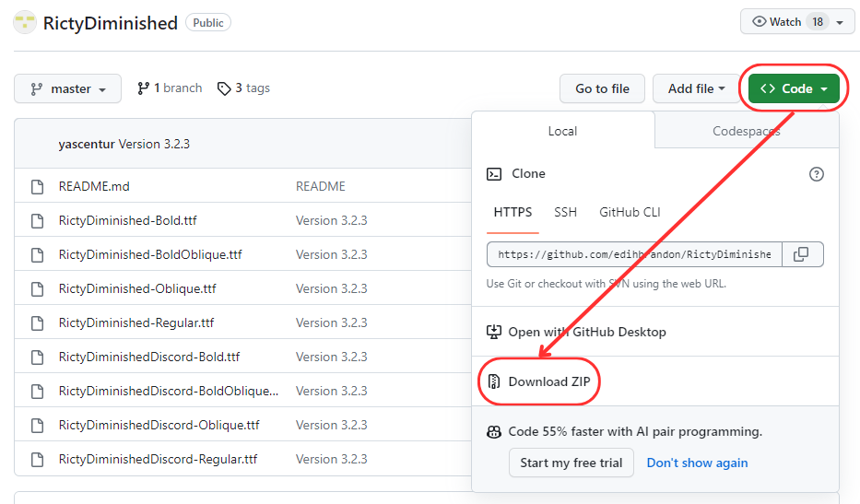Select the SSH clone tab
The height and width of the screenshot is (504, 860).
(x=565, y=212)
